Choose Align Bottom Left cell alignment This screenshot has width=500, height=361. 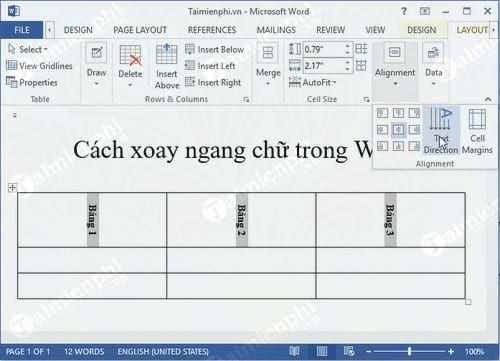tap(382, 146)
